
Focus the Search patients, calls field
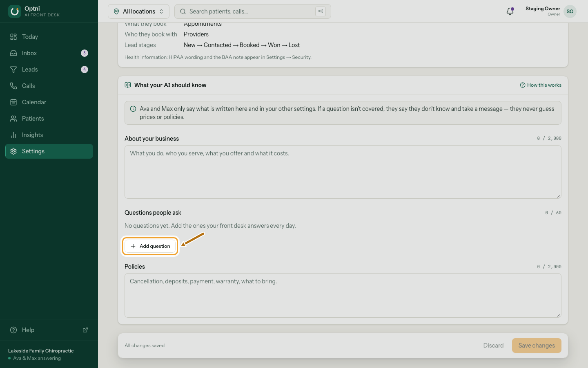coord(253,11)
